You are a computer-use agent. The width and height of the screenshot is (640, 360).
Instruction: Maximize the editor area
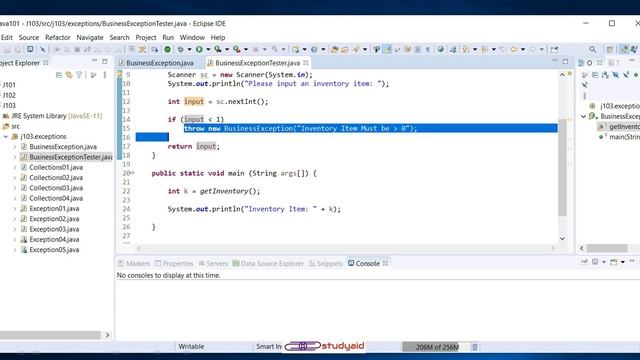pos(565,62)
